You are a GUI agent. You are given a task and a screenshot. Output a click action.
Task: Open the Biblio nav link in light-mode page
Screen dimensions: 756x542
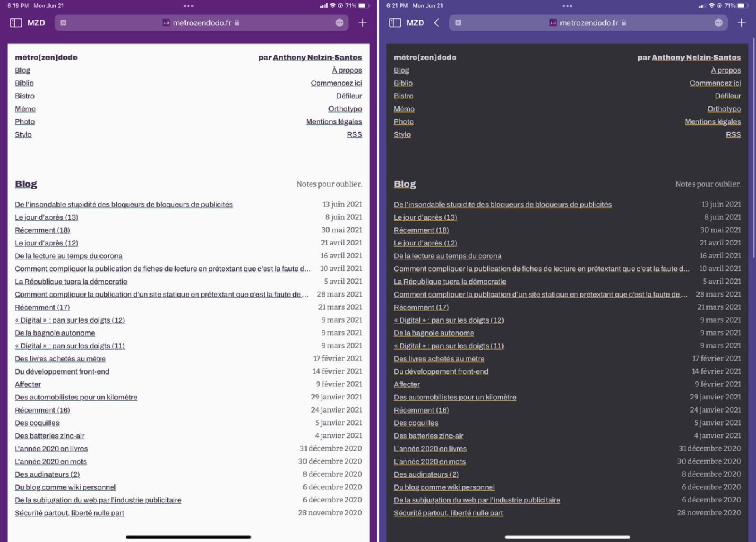pos(24,83)
